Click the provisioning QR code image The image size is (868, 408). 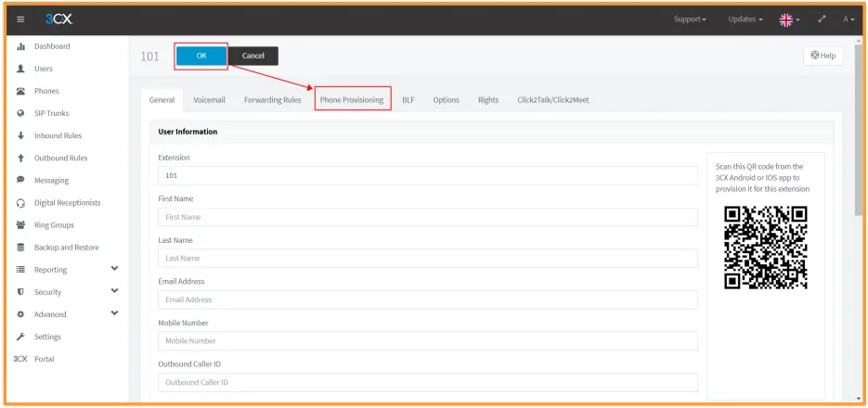(766, 248)
